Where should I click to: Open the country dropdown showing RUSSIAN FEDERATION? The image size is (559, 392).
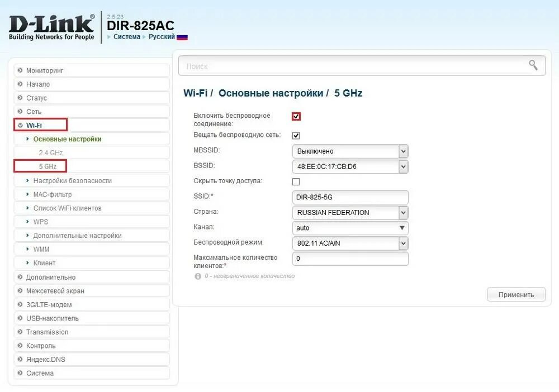coord(350,213)
